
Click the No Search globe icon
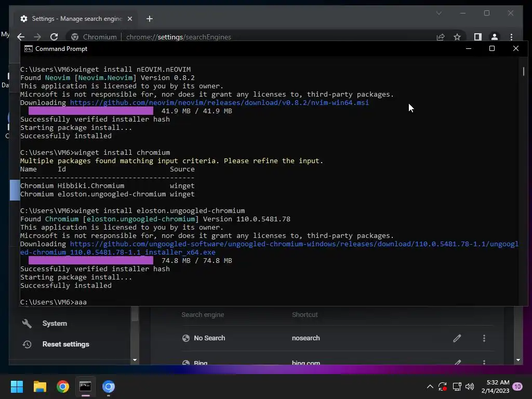[185, 338]
